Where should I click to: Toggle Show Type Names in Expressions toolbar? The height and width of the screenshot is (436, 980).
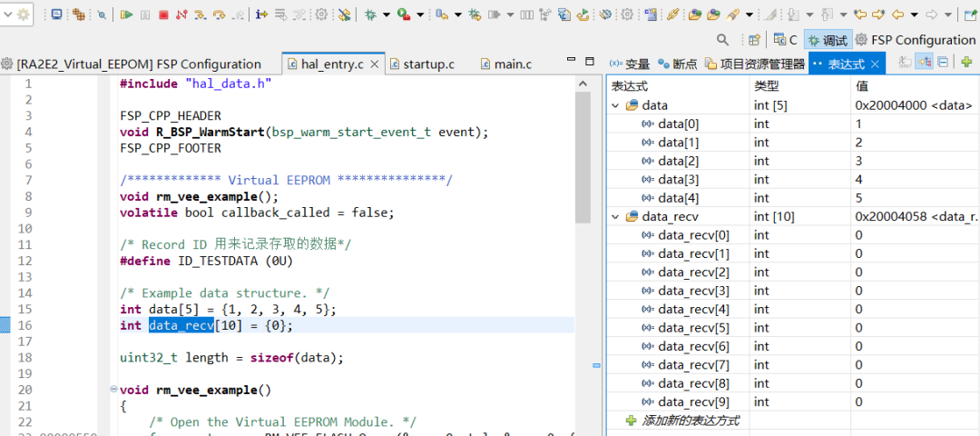(905, 63)
